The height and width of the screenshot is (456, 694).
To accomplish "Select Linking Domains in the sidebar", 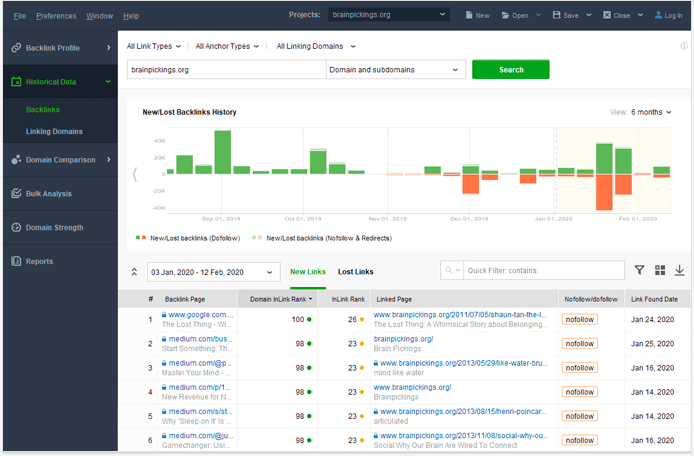I will pyautogui.click(x=54, y=131).
